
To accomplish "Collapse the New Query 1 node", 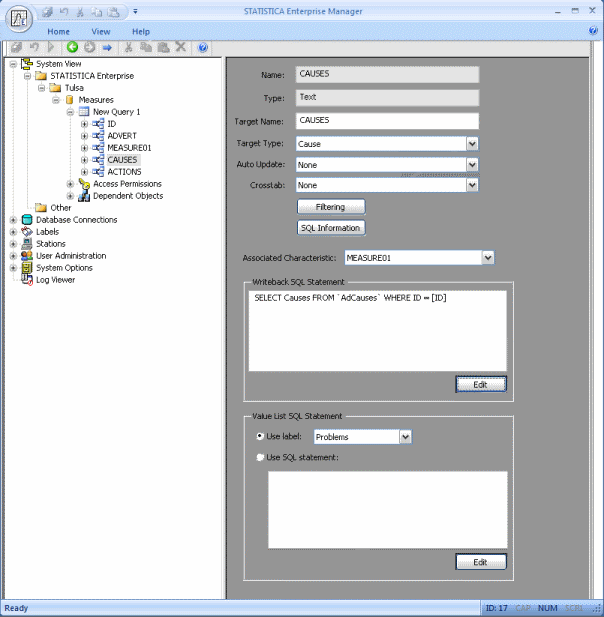I will point(70,112).
